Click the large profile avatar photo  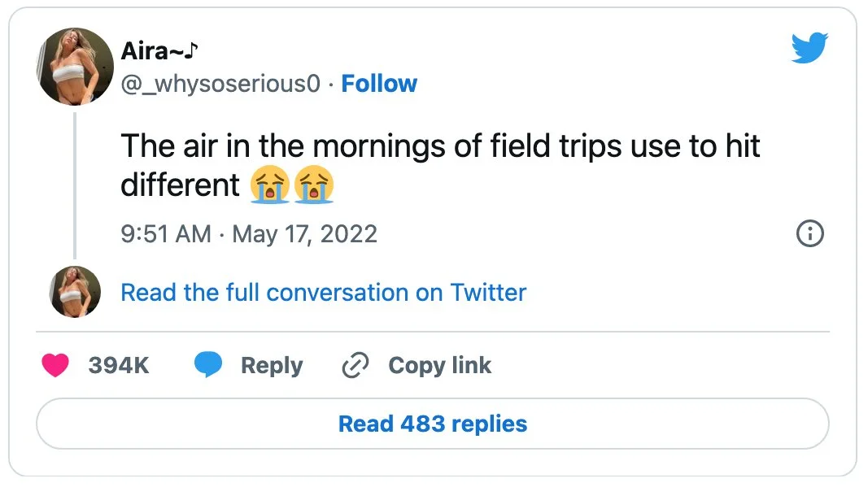pyautogui.click(x=74, y=66)
